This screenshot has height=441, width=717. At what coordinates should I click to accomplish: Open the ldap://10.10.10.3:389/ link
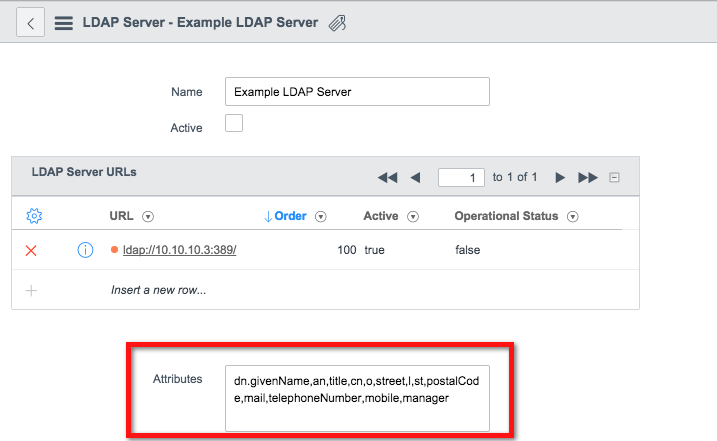179,250
